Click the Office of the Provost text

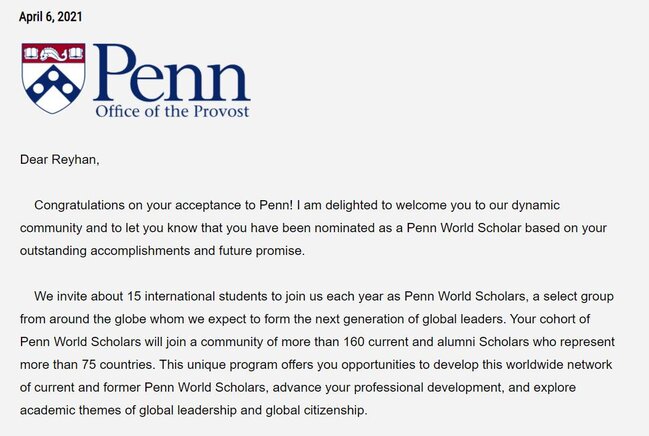[172, 111]
